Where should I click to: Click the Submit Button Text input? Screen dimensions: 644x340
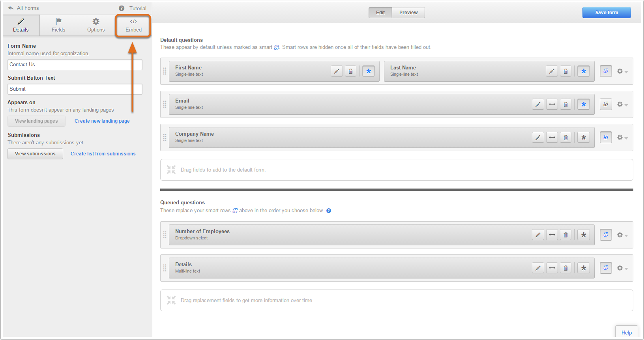75,89
